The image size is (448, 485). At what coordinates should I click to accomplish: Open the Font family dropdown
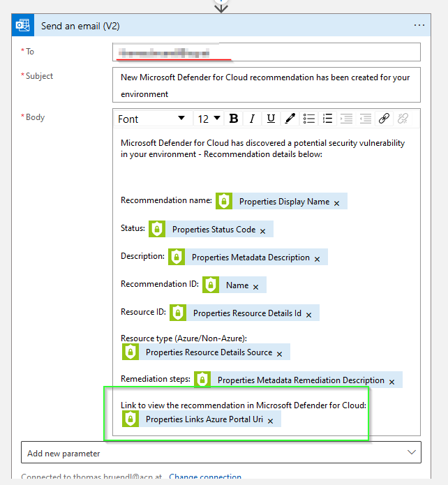pos(153,119)
